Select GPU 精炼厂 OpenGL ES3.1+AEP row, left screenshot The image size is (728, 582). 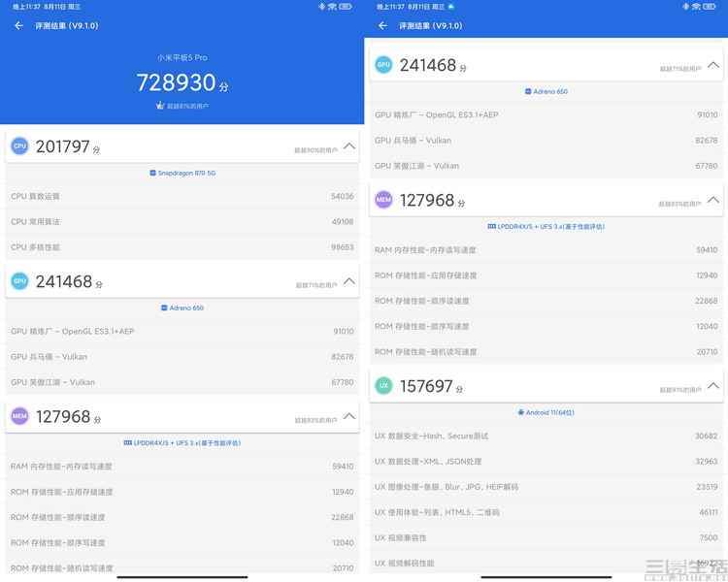coord(182,332)
